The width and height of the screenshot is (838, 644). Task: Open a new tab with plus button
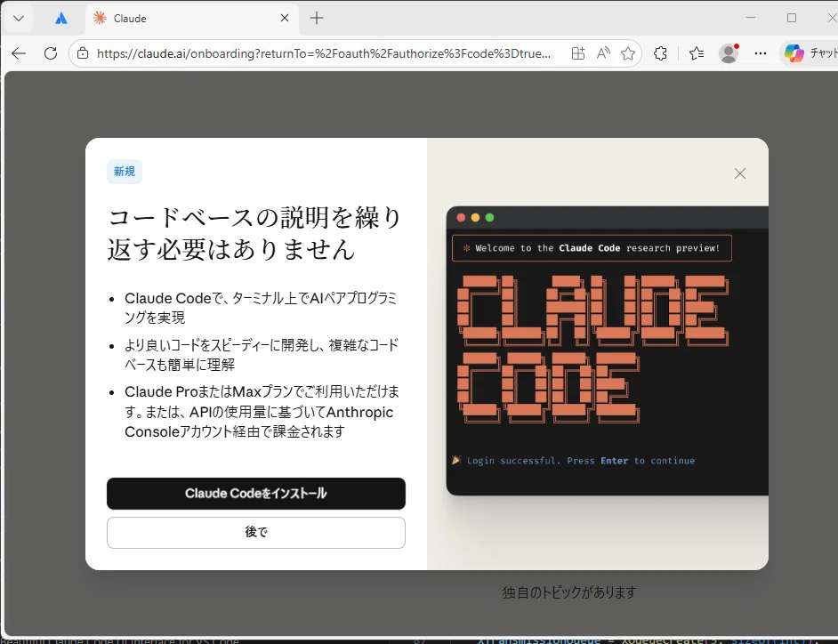317,18
